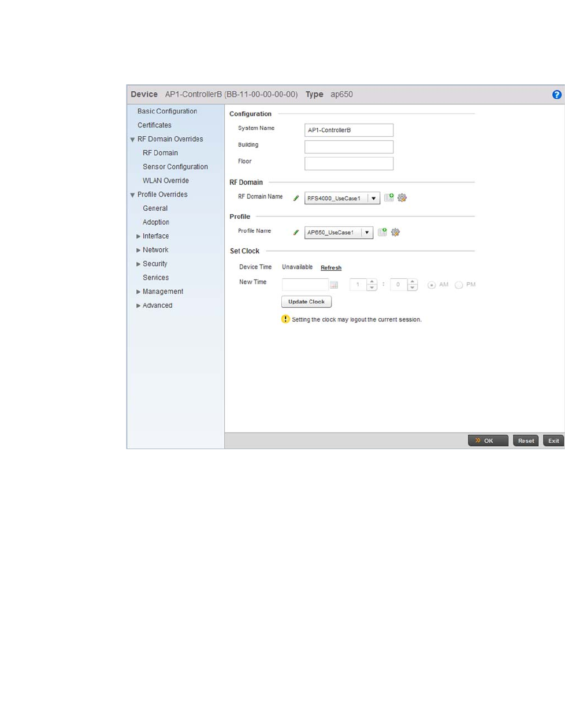Click the Update Clock button
This screenshot has height=728, width=565.
point(306,301)
